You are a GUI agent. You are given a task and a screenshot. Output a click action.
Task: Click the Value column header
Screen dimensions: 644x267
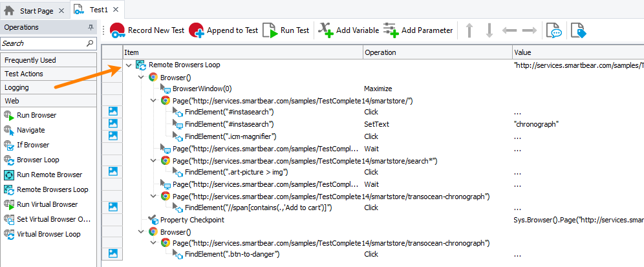(x=578, y=52)
